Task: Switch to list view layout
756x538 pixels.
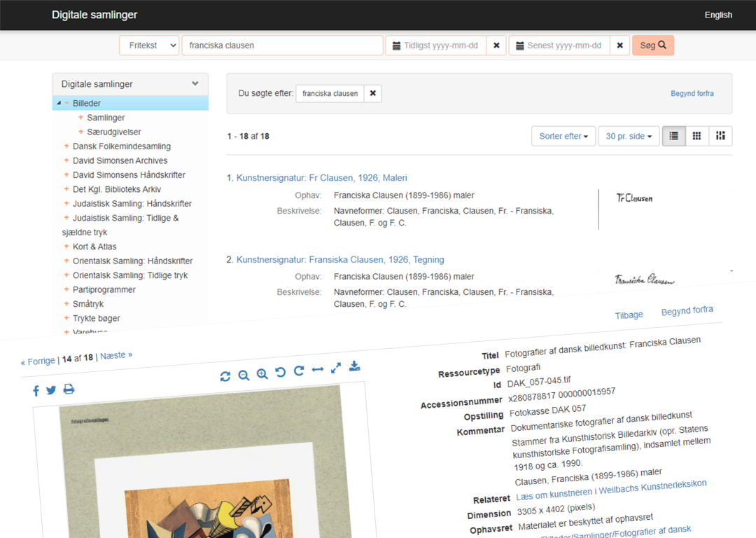Action: tap(673, 136)
